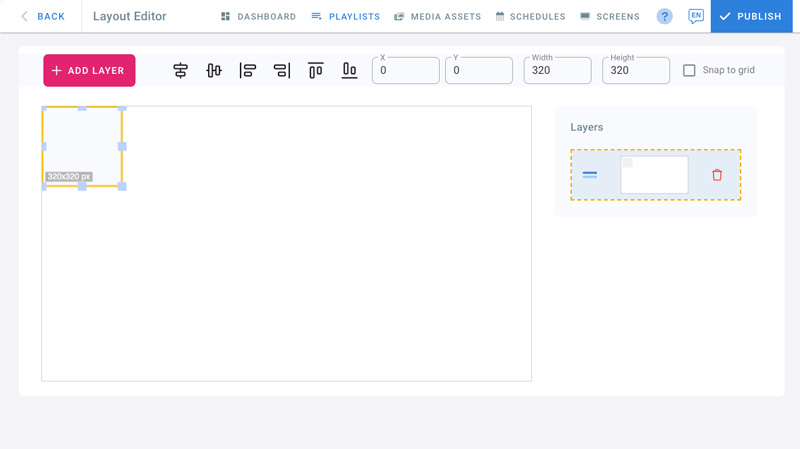Click the align vertical center icon
800x449 pixels.
214,71
